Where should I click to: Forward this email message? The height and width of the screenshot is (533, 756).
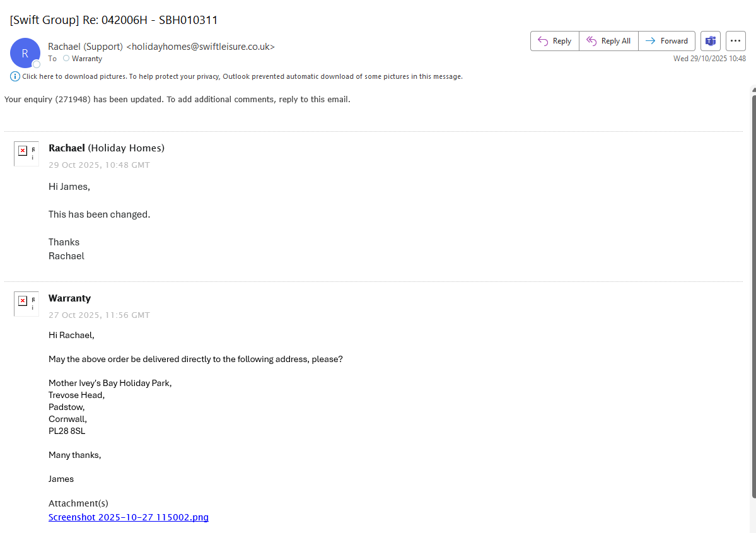tap(666, 41)
